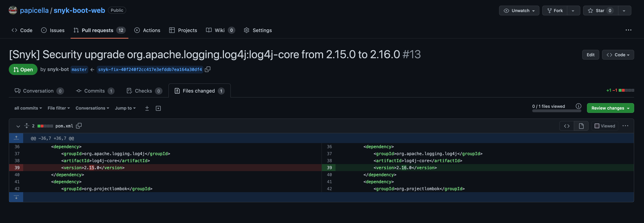
Task: Open the Review changes dropdown
Action: [610, 108]
